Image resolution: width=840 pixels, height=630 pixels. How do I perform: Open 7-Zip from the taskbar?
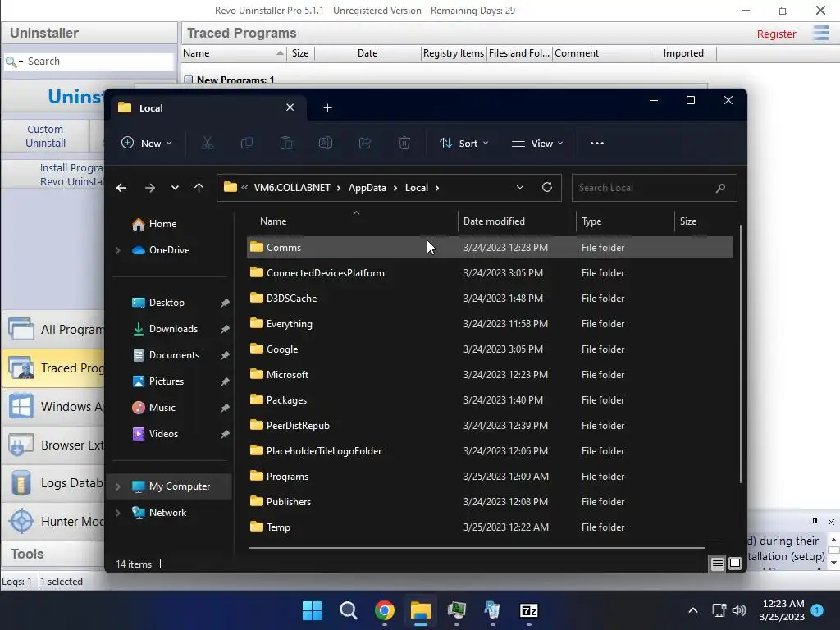(529, 610)
